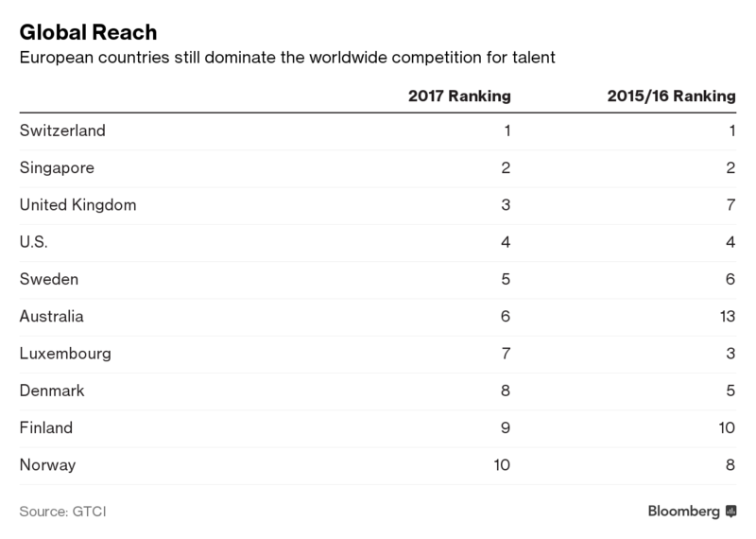Select the Switzerland row label
Screen dimensions: 756x539
62,130
